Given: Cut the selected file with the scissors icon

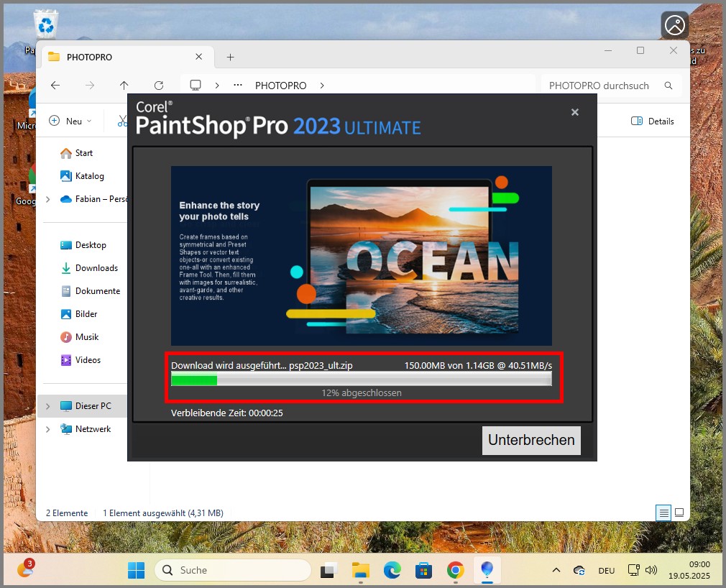Looking at the screenshot, I should [122, 121].
